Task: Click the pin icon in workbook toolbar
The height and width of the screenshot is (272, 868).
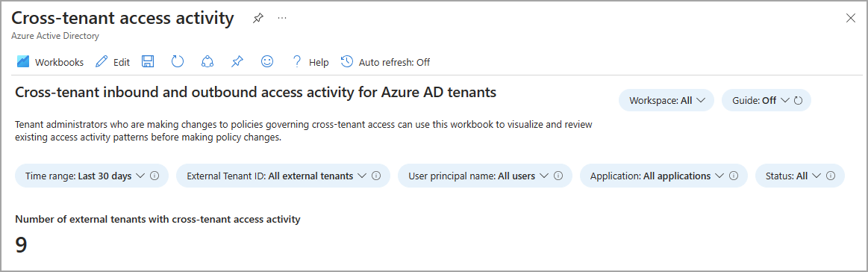Action: 237,61
